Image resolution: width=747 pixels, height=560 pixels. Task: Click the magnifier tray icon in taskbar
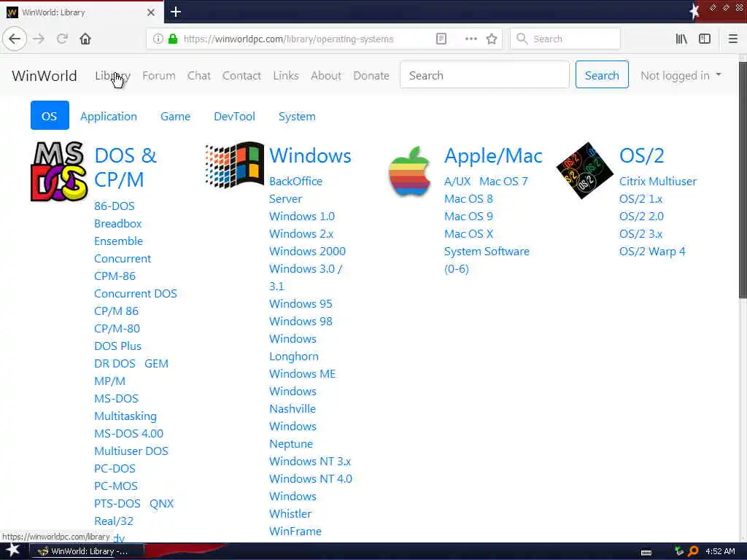click(x=693, y=551)
